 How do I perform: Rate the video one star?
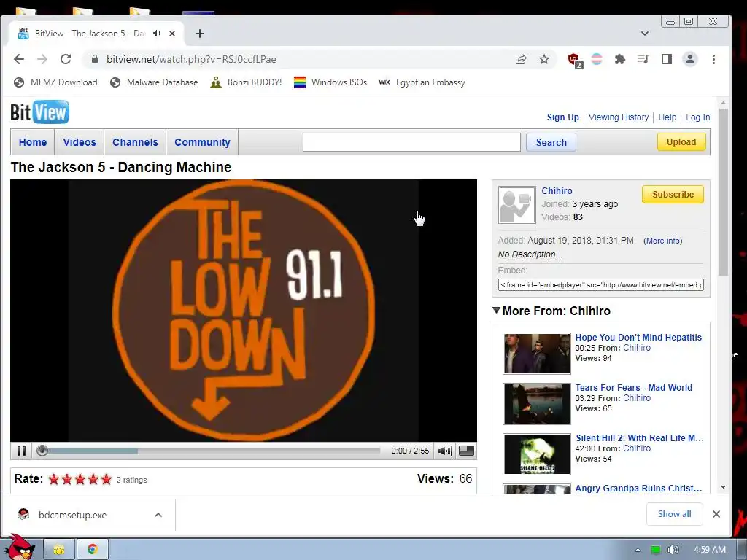tap(54, 479)
